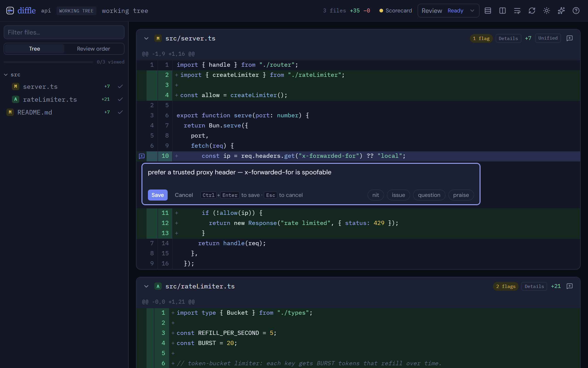Toggle Unified view for server.ts
Viewport: 588px width, 368px height.
point(548,38)
